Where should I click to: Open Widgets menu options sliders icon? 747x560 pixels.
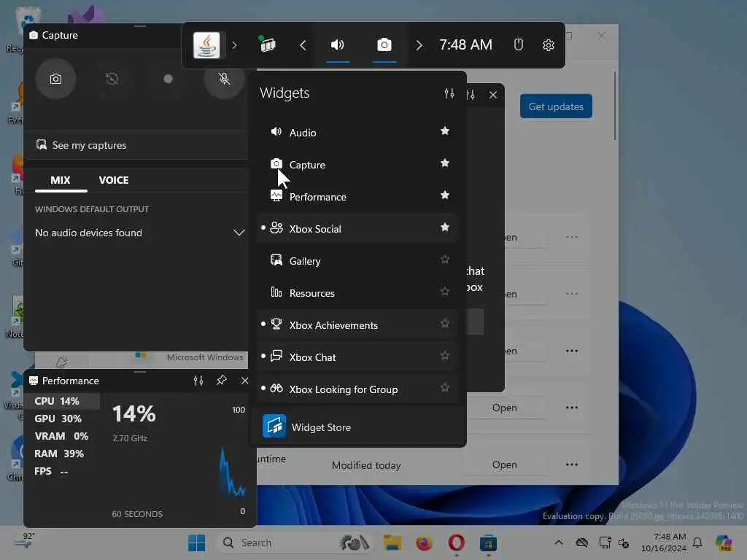(x=449, y=93)
